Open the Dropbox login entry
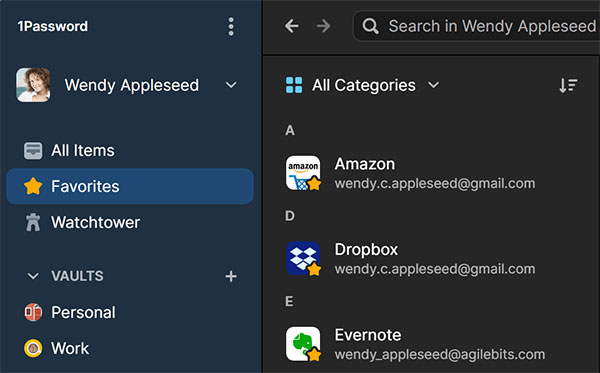This screenshot has height=373, width=600. (436, 258)
